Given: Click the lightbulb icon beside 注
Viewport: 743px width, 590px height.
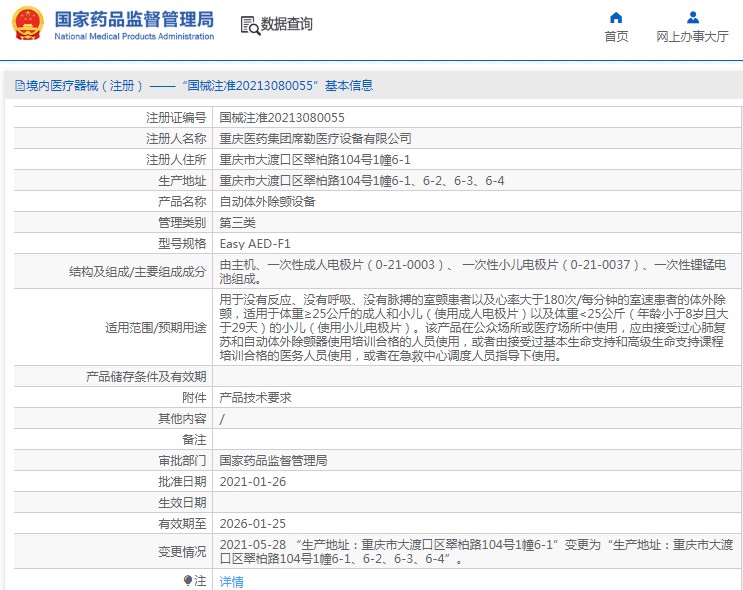Looking at the screenshot, I should 187,580.
